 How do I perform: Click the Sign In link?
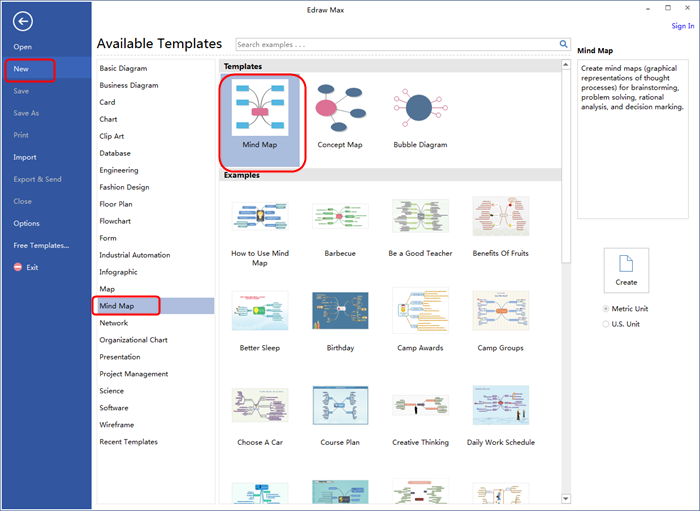point(683,26)
